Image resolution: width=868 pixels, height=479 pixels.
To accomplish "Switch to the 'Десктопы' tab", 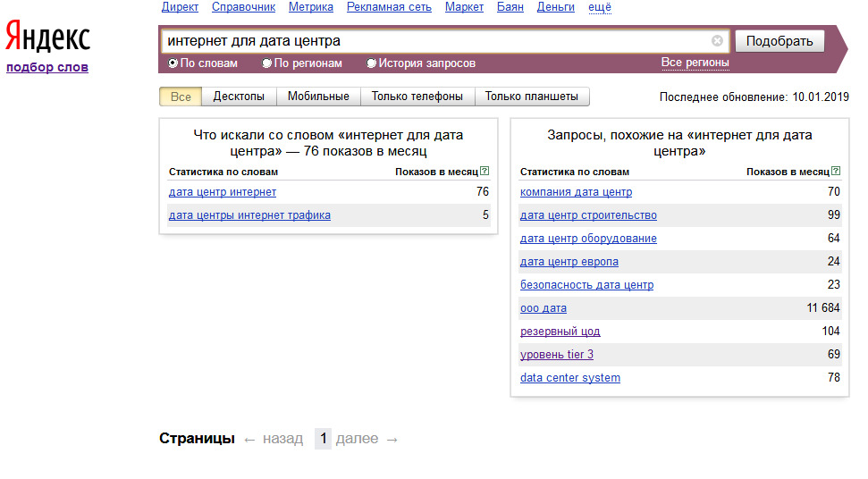I will click(x=239, y=97).
